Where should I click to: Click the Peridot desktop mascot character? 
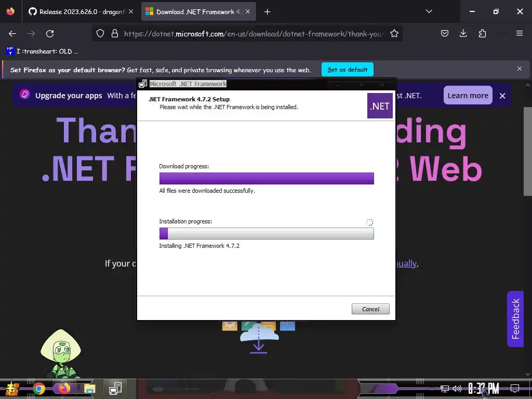point(61,353)
